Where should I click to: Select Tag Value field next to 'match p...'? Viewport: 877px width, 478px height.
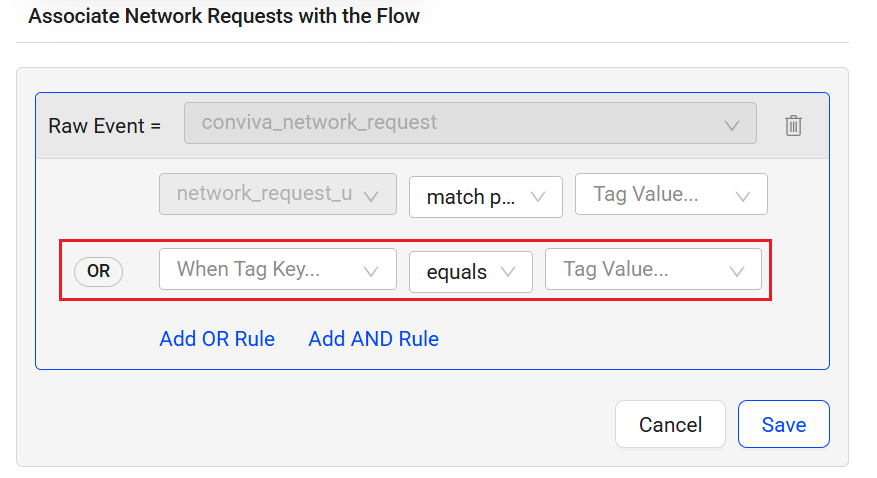coord(658,195)
